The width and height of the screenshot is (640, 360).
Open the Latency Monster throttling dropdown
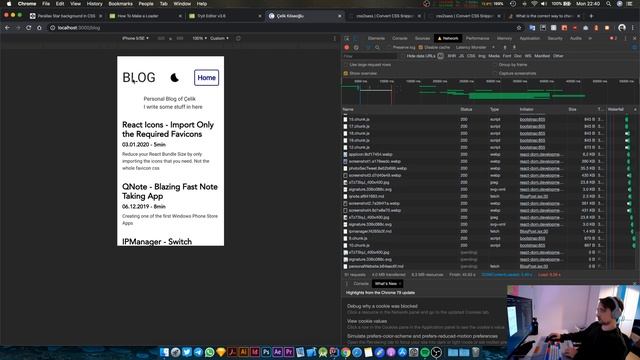pyautogui.click(x=475, y=47)
